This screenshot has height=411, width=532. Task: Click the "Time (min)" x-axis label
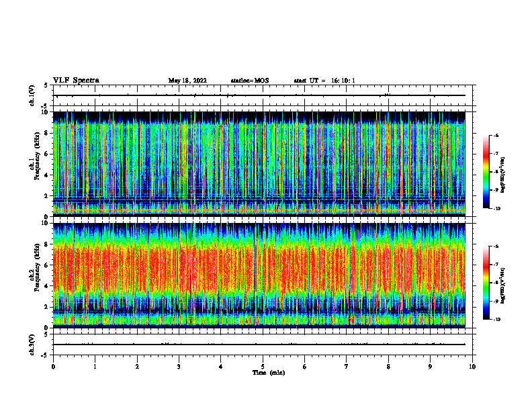269,373
